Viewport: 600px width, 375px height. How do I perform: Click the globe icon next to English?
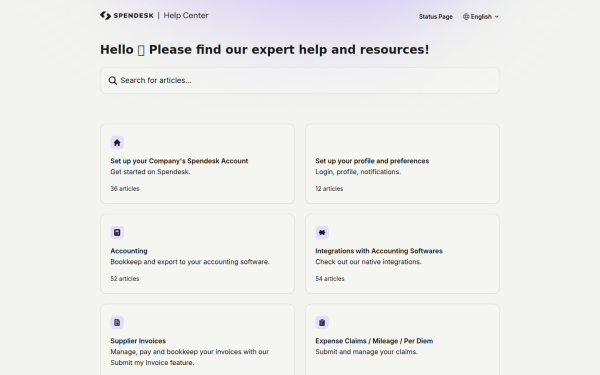pyautogui.click(x=466, y=16)
